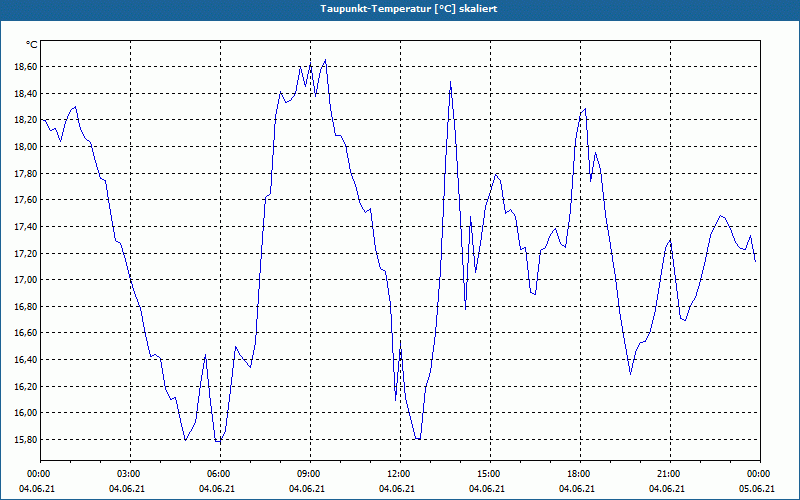Image resolution: width=800 pixels, height=500 pixels.
Task: Select the 18,20 y-axis value
Action: [x=27, y=120]
